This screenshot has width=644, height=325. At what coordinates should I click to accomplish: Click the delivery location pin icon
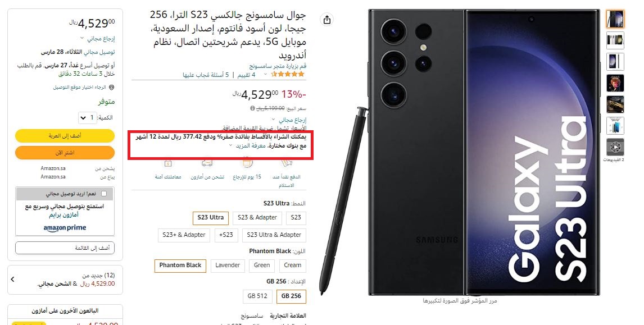click(x=111, y=88)
